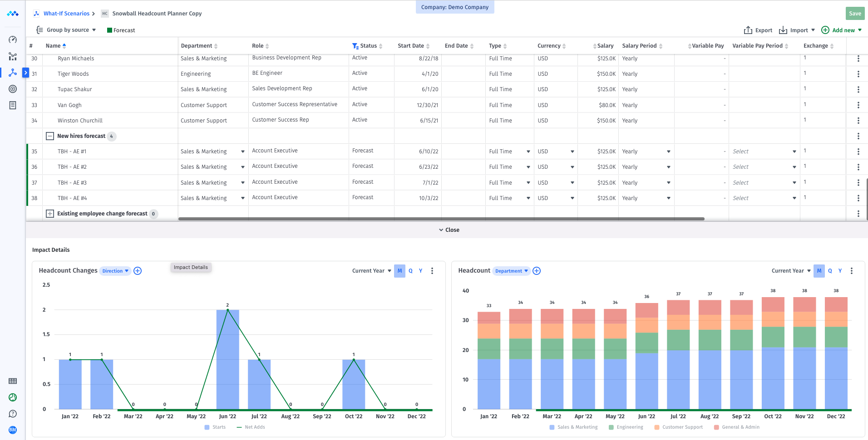
Task: Select monthly M view on Headcount chart
Action: pos(819,271)
